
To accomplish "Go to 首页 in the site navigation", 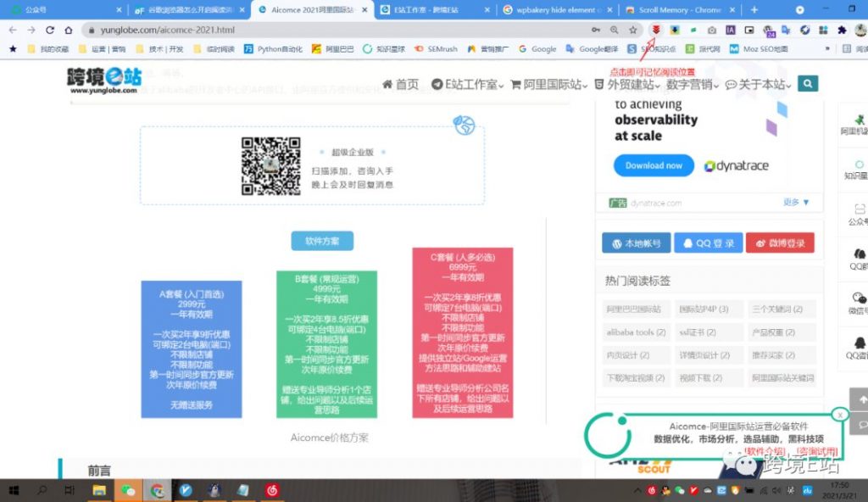I will tap(400, 84).
